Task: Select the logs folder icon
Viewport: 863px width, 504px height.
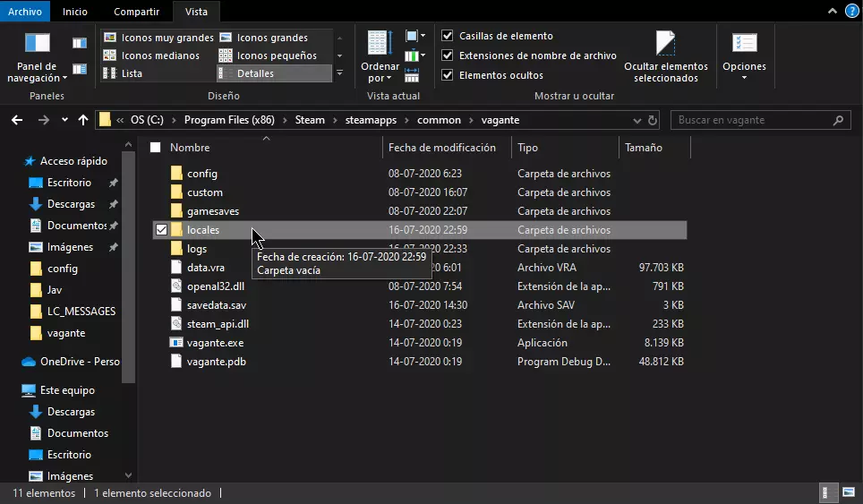Action: (x=176, y=249)
